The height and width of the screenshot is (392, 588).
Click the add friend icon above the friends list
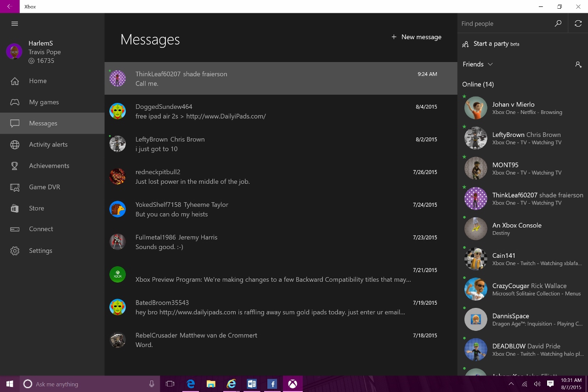pos(578,65)
